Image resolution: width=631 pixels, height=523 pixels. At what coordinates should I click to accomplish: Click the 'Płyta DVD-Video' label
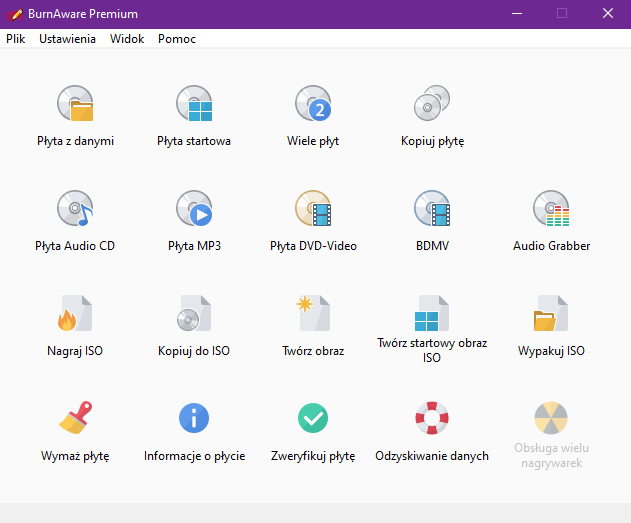pyautogui.click(x=313, y=246)
